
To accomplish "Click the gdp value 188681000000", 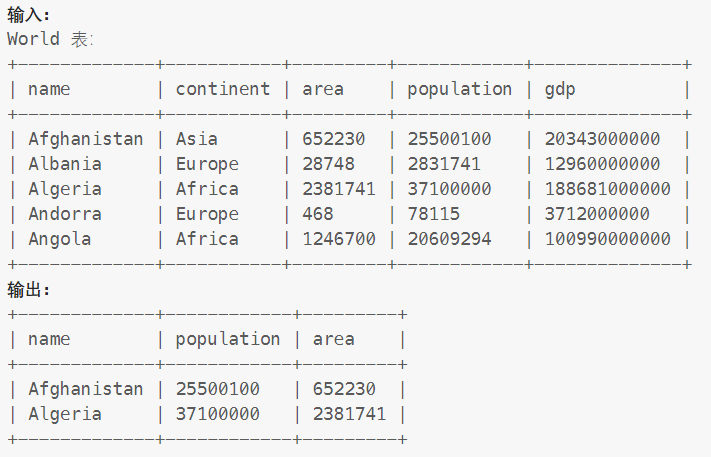I will (x=607, y=189).
